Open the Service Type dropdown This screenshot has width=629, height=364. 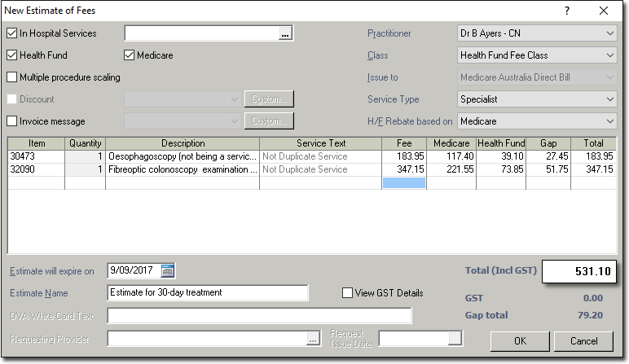(x=536, y=99)
